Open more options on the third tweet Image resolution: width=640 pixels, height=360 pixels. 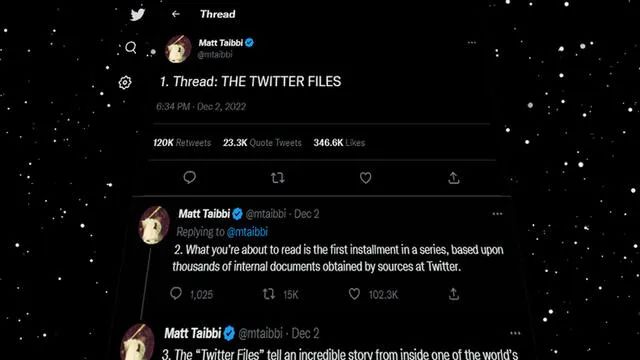(515, 333)
